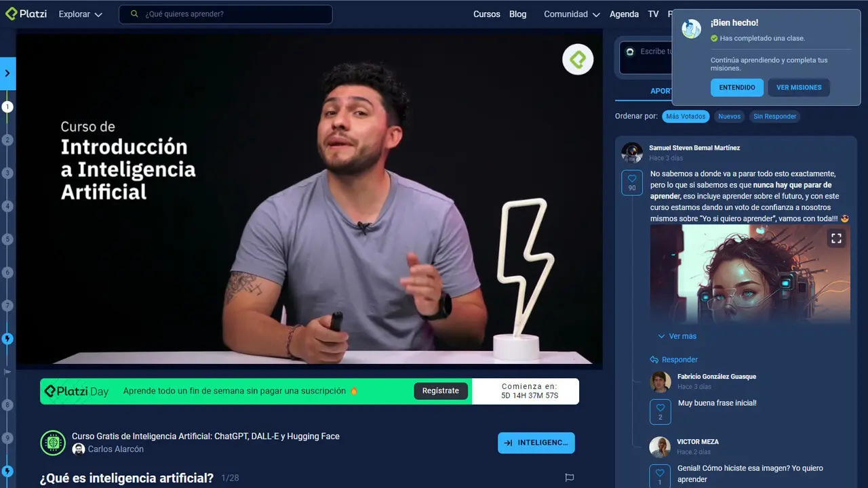Image resolution: width=868 pixels, height=488 pixels.
Task: Expand the comment image to fullscreen
Action: pos(836,238)
